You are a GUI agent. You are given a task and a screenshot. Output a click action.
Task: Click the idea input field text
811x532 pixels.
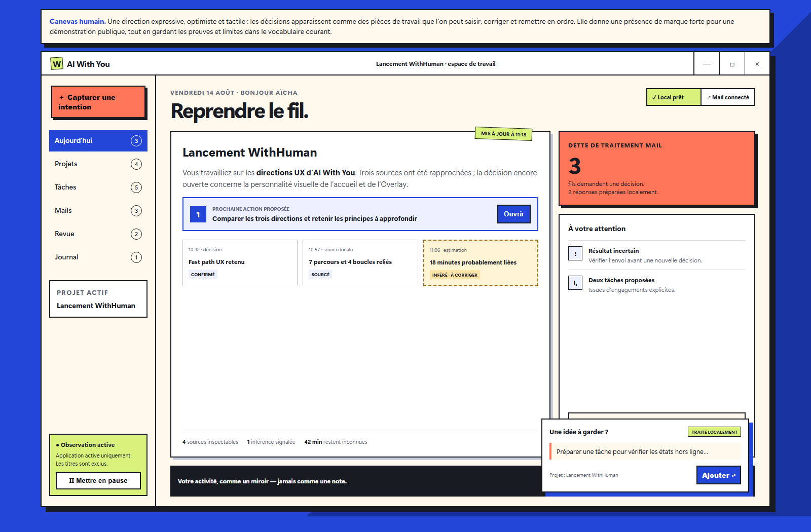click(x=645, y=451)
